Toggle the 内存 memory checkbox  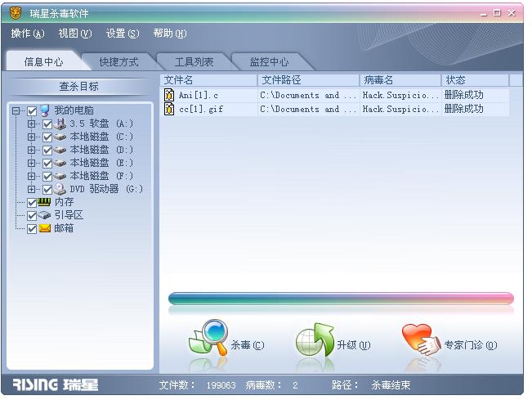coord(32,203)
